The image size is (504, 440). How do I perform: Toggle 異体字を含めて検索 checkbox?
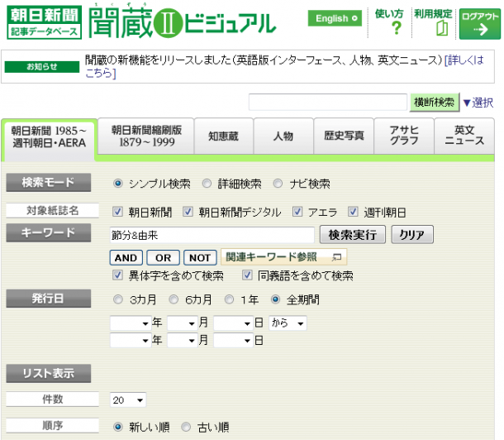point(117,275)
